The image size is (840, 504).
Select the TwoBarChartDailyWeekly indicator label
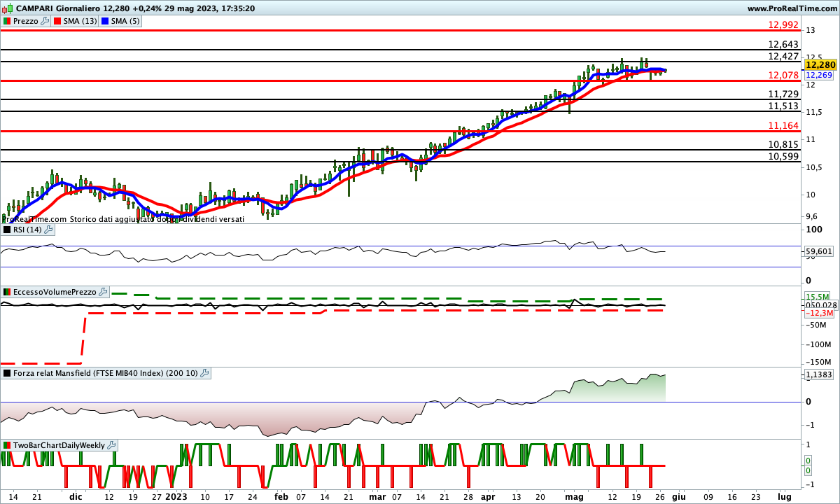click(59, 444)
